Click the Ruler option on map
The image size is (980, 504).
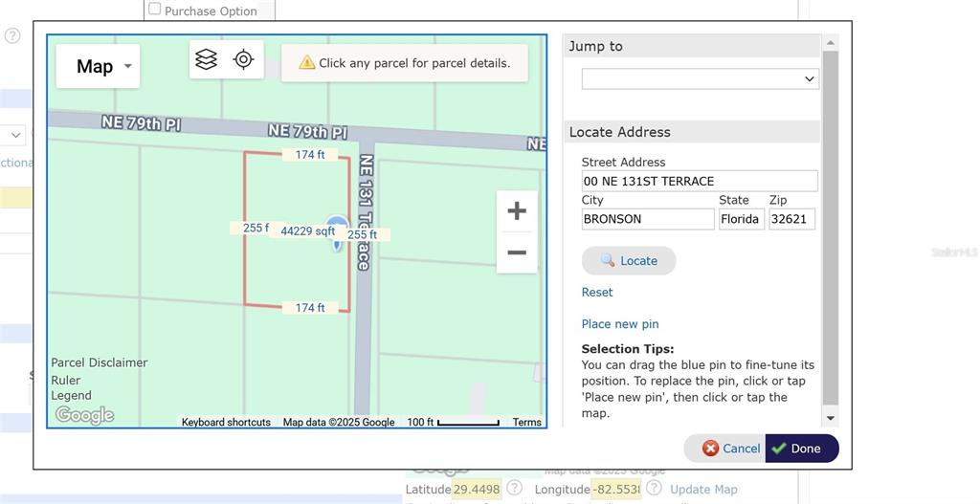point(66,380)
